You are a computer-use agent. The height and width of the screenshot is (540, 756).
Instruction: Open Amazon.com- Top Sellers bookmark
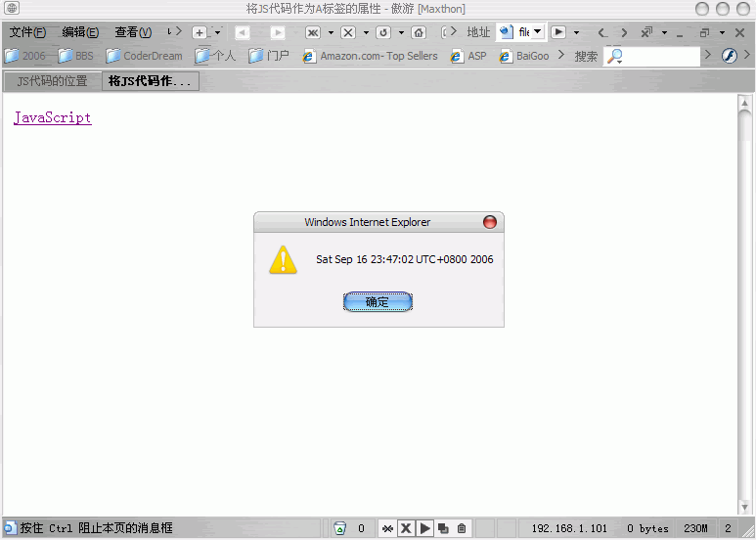(x=370, y=56)
